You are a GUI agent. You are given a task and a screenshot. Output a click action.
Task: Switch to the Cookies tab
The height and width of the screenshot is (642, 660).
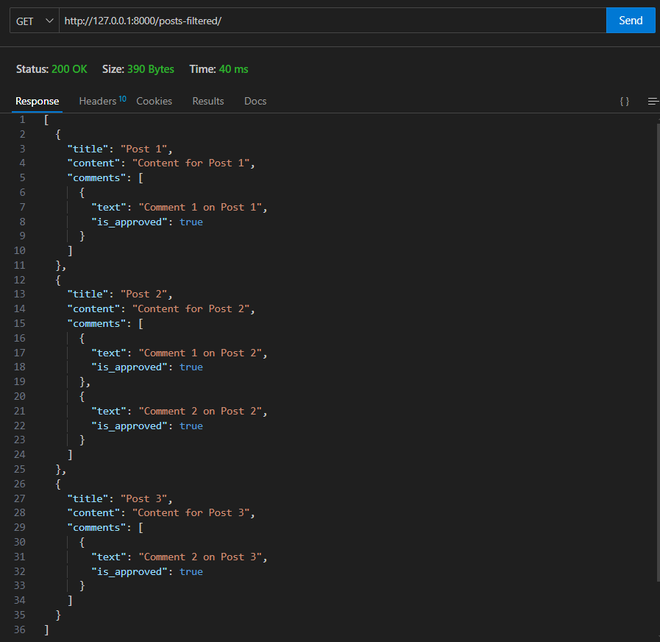point(154,101)
